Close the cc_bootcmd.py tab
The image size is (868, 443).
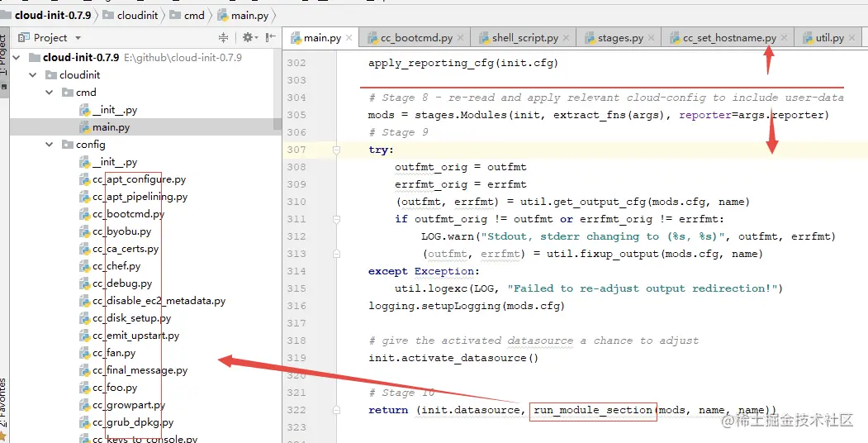coord(461,38)
